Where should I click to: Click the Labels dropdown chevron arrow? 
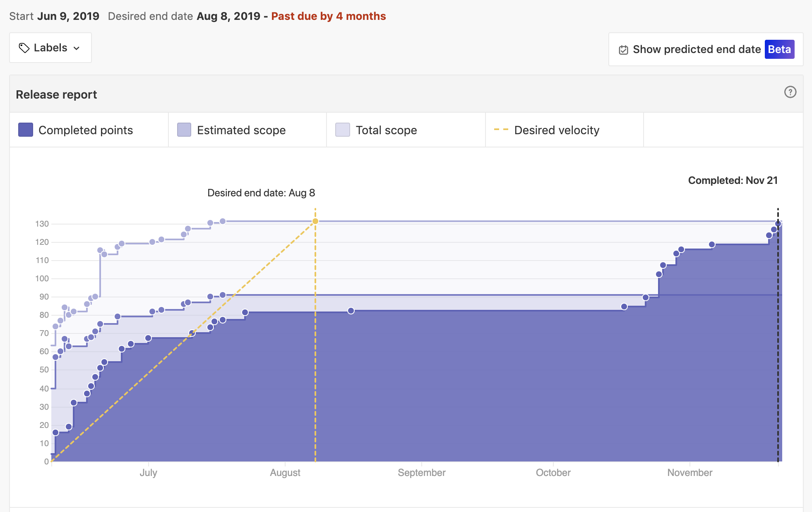pos(77,48)
